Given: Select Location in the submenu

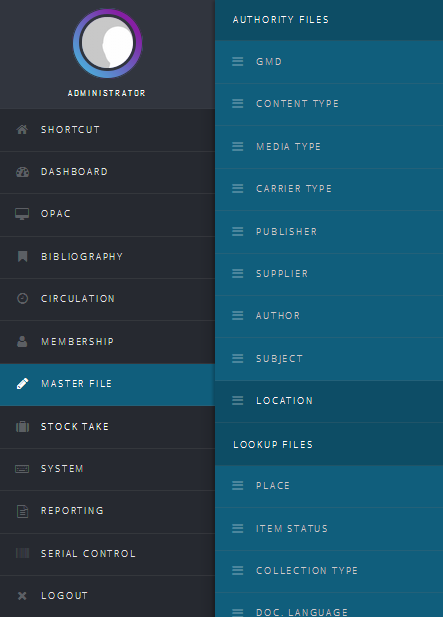Looking at the screenshot, I should (x=329, y=401).
